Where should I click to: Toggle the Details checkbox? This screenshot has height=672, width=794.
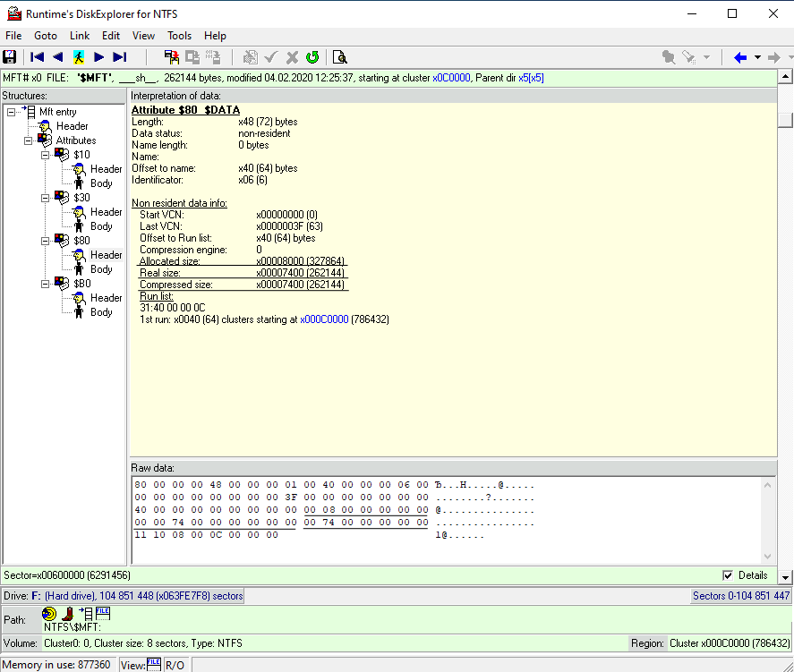tap(728, 575)
